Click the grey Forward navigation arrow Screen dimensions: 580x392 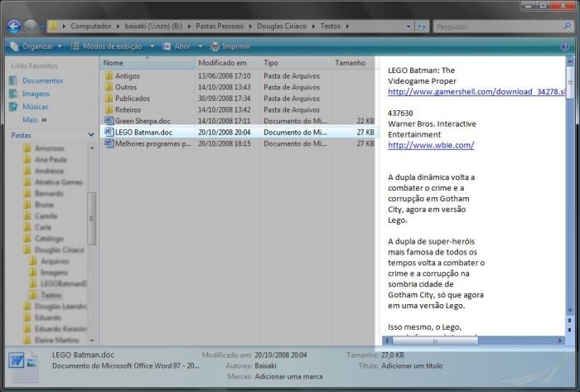(31, 27)
